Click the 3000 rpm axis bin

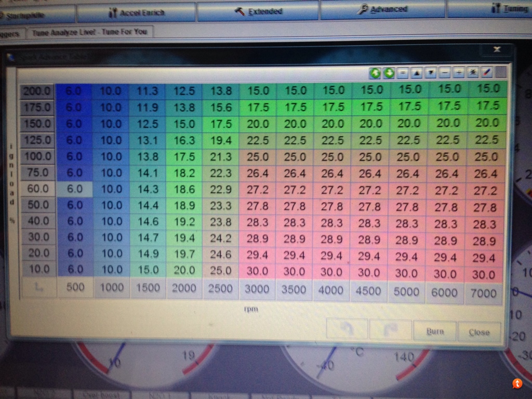257,289
